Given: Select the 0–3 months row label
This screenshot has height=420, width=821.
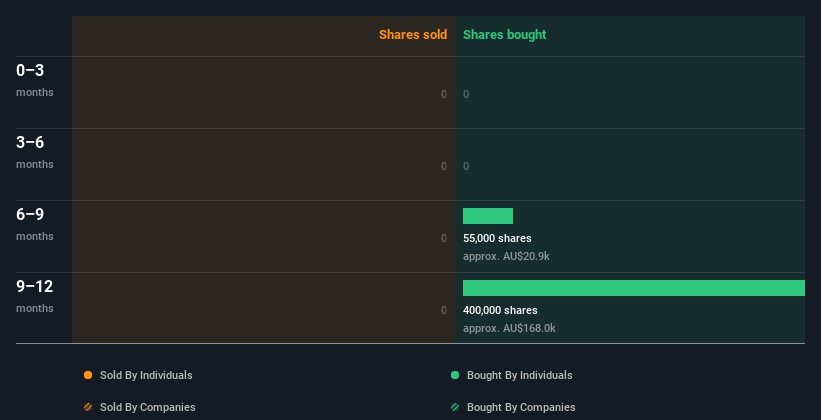Looking at the screenshot, I should click(x=35, y=80).
